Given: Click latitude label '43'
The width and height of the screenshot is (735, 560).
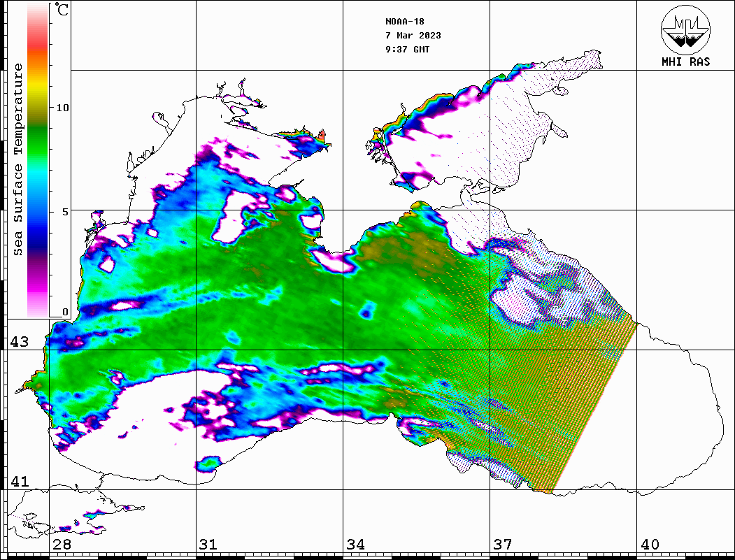Looking at the screenshot, I should [20, 342].
